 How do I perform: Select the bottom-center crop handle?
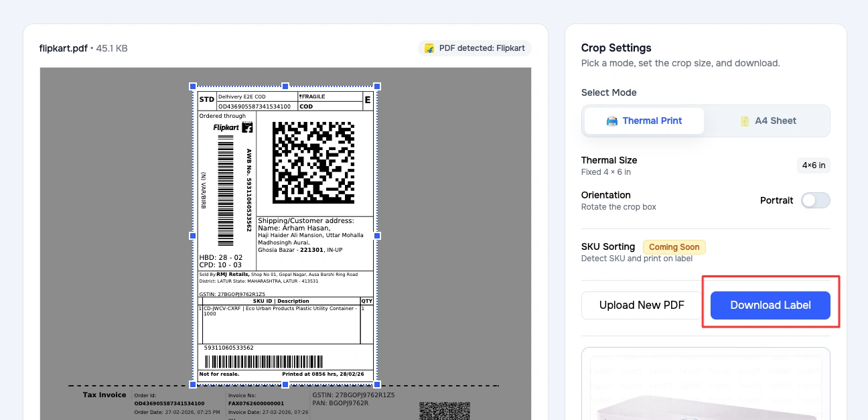pos(285,384)
